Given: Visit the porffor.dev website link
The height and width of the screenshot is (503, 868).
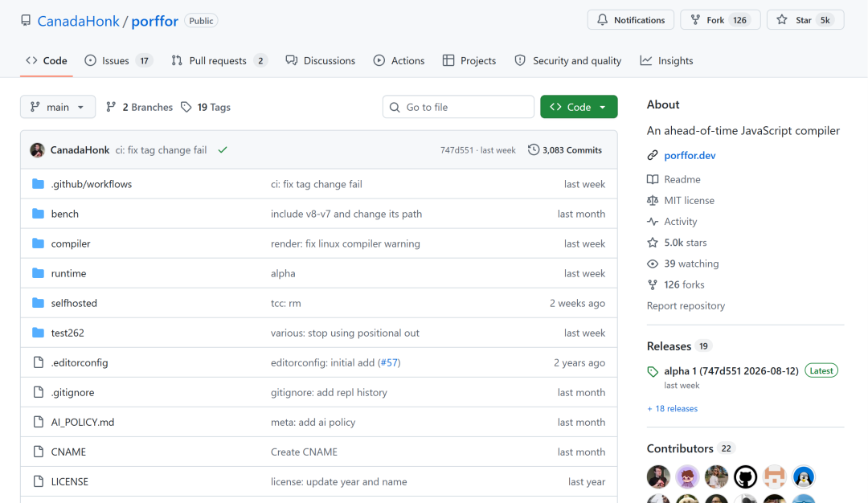Looking at the screenshot, I should pos(690,156).
